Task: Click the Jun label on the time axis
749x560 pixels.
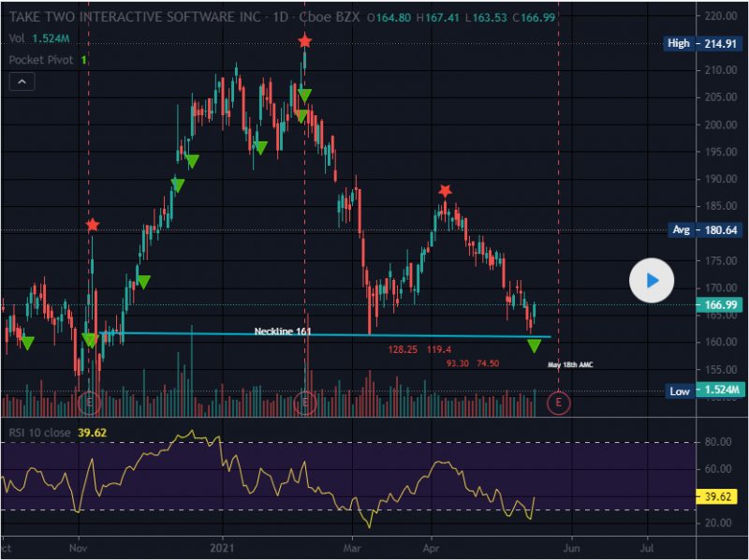Action: [571, 548]
